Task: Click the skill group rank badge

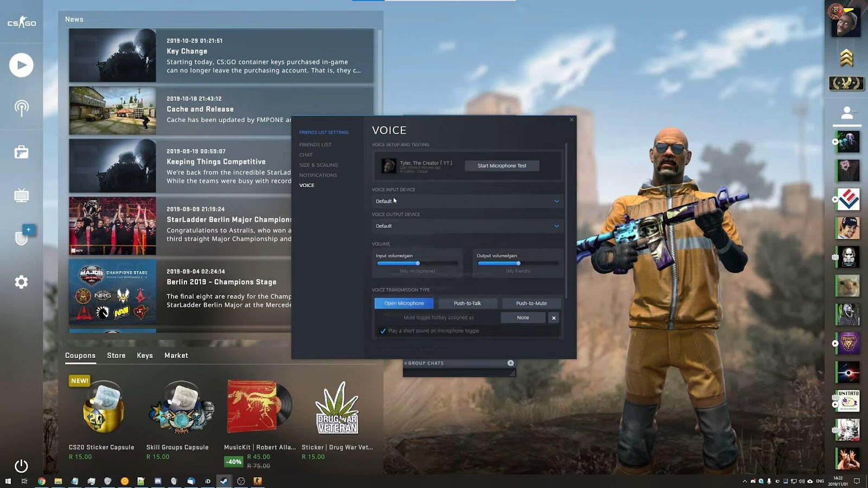Action: click(846, 83)
